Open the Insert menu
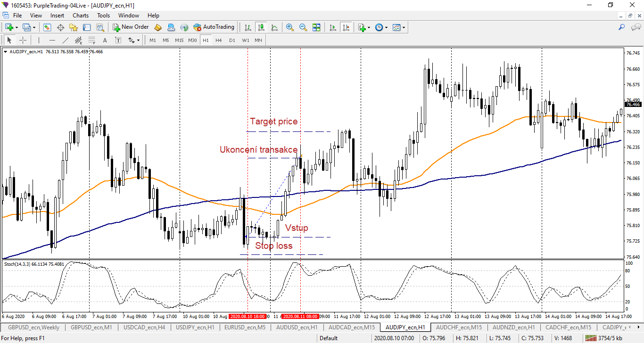The height and width of the screenshot is (343, 644). click(x=57, y=16)
